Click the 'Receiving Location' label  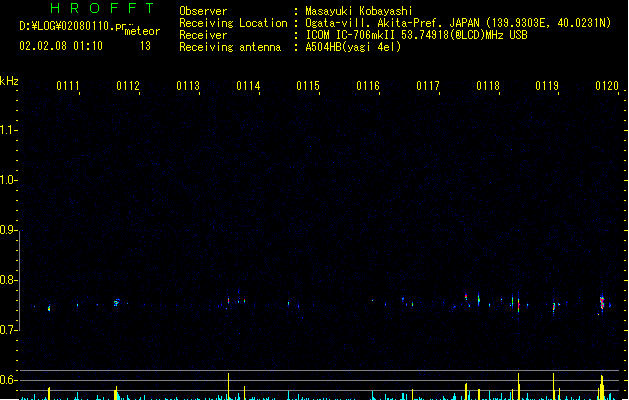233,23
